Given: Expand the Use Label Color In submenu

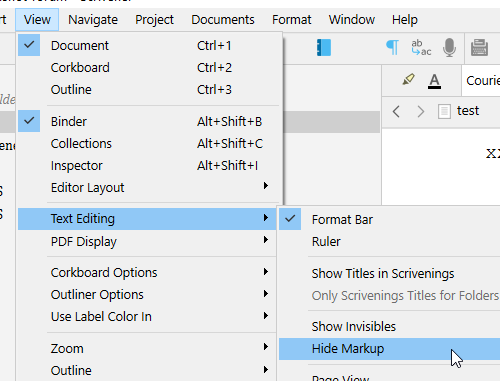Looking at the screenshot, I should tap(147, 316).
